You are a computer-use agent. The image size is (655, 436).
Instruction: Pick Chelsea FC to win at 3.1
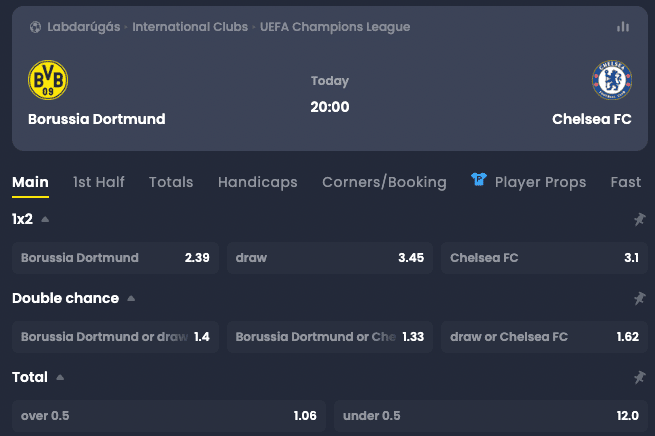[544, 258]
